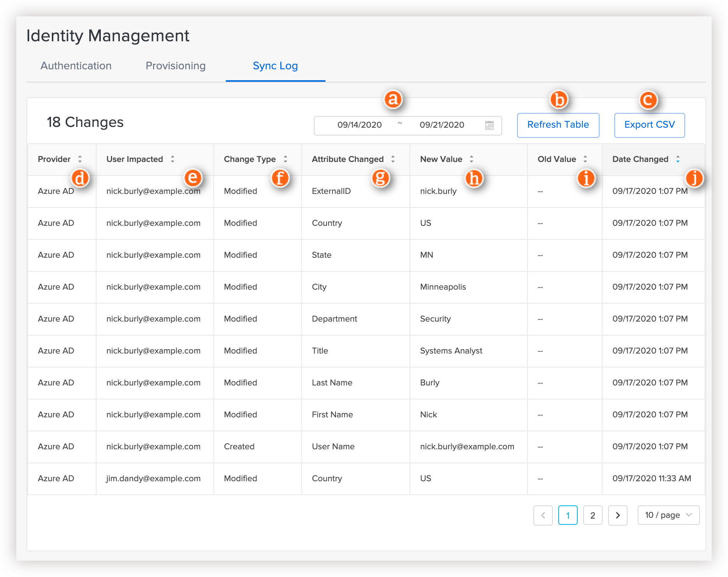728x577 pixels.
Task: Open the 10 / page size dropdown
Action: pos(668,515)
